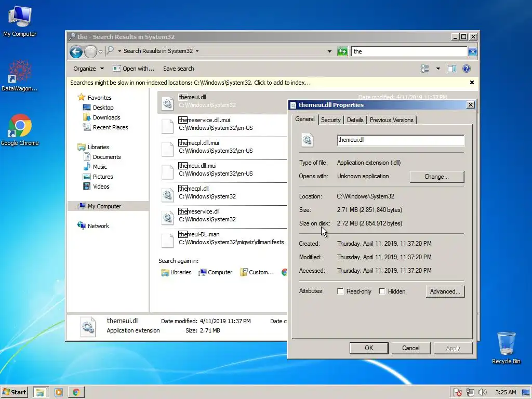Screen dimensions: 532x399
Task: Search again in Libraries
Action: (x=177, y=272)
